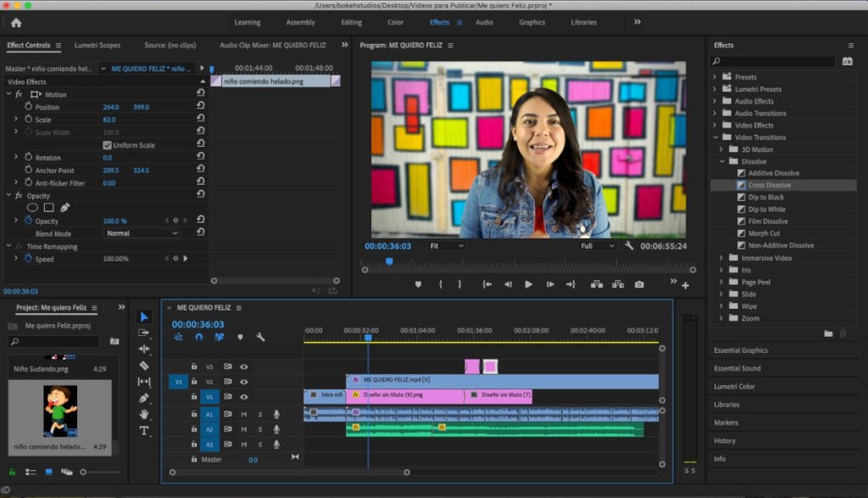Open the Fit zoom level dropdown
Screen dimensions: 868x498
point(446,246)
